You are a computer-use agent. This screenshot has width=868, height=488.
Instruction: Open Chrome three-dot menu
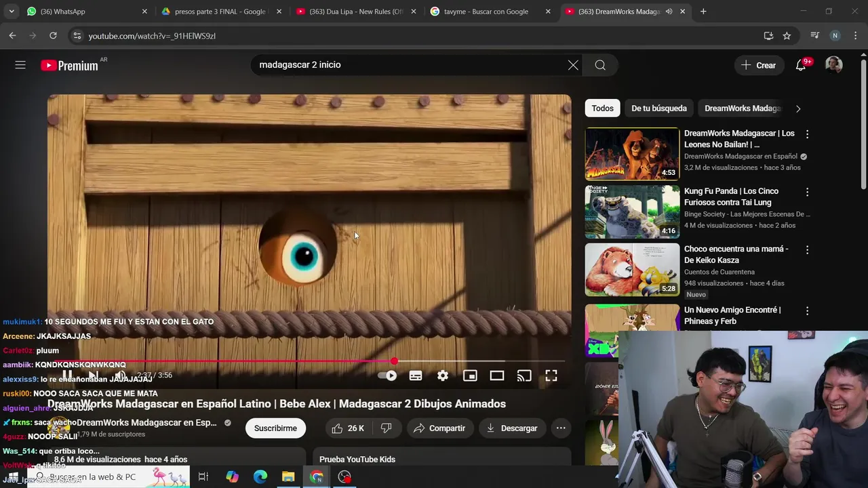point(856,36)
